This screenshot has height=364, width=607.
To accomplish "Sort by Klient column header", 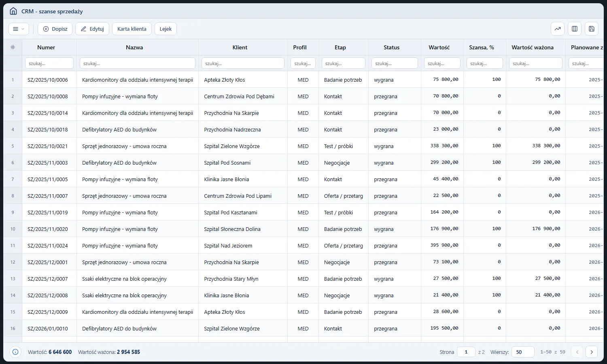I will 240,47.
